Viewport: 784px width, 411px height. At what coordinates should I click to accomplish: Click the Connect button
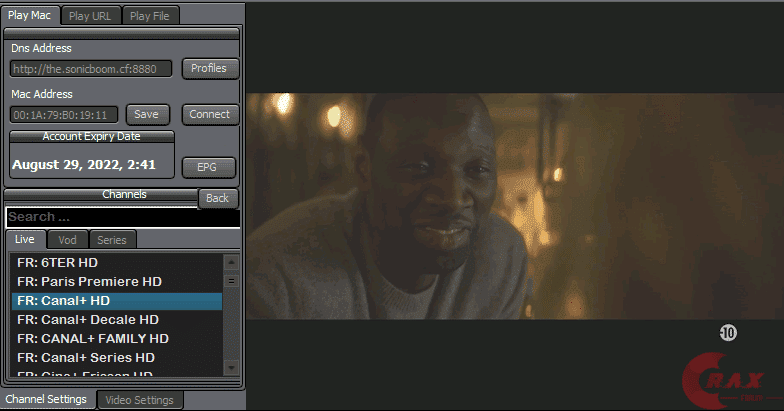[x=210, y=114]
